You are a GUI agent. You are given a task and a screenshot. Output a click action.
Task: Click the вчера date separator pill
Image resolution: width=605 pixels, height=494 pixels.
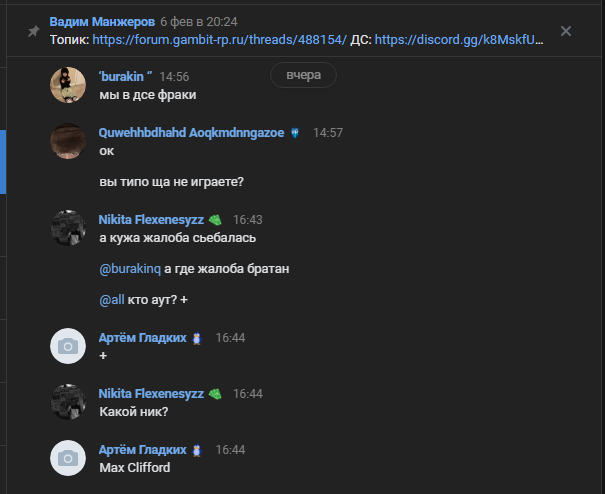303,75
